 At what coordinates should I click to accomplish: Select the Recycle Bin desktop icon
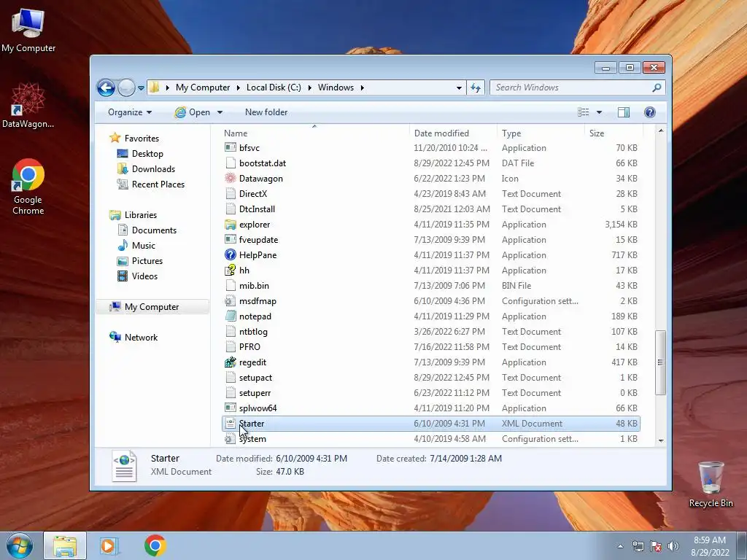coord(711,484)
